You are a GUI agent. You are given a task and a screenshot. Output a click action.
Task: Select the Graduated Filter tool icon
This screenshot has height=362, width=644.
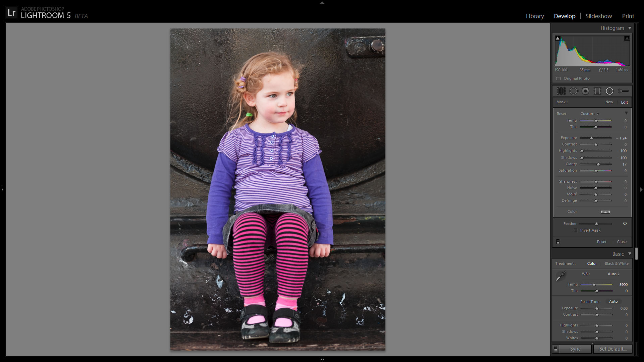click(x=598, y=91)
